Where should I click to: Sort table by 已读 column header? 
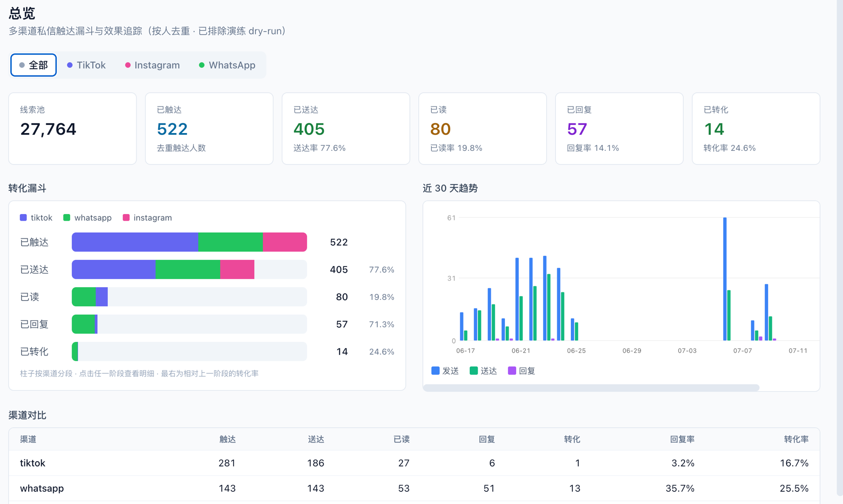401,439
